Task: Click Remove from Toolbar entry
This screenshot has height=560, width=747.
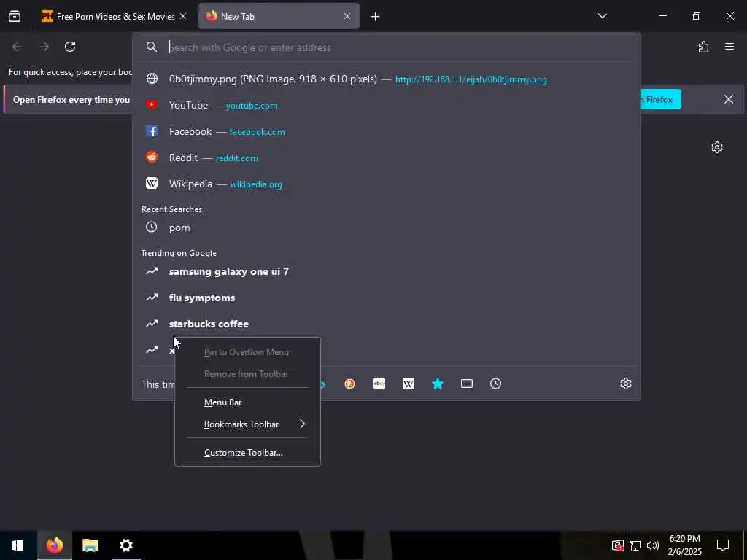Action: pos(247,374)
